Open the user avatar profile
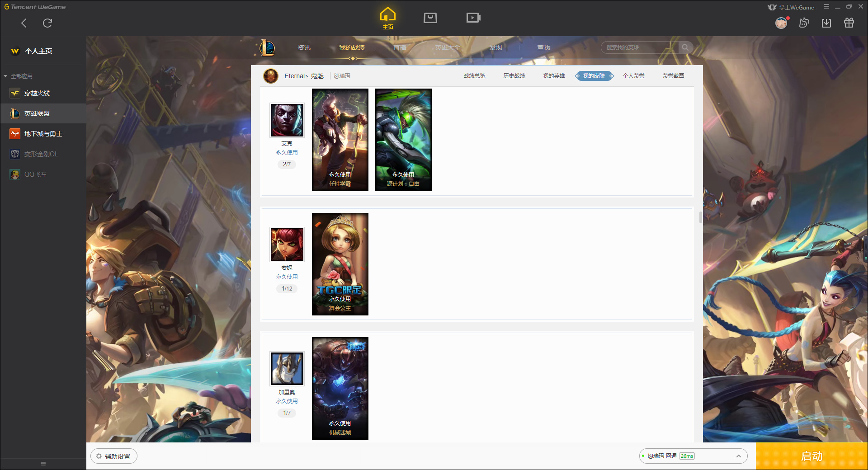Screen dimensions: 868x470 tap(781, 23)
